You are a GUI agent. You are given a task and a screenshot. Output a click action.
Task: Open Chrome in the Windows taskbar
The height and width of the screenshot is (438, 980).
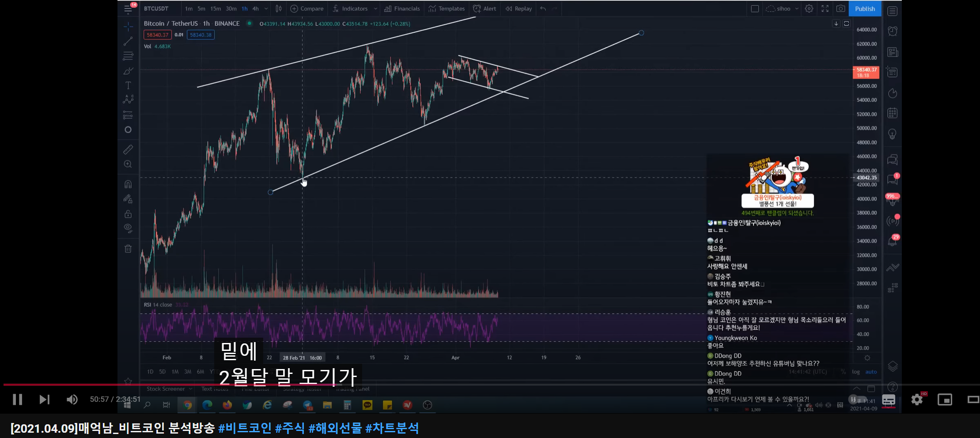(x=188, y=405)
